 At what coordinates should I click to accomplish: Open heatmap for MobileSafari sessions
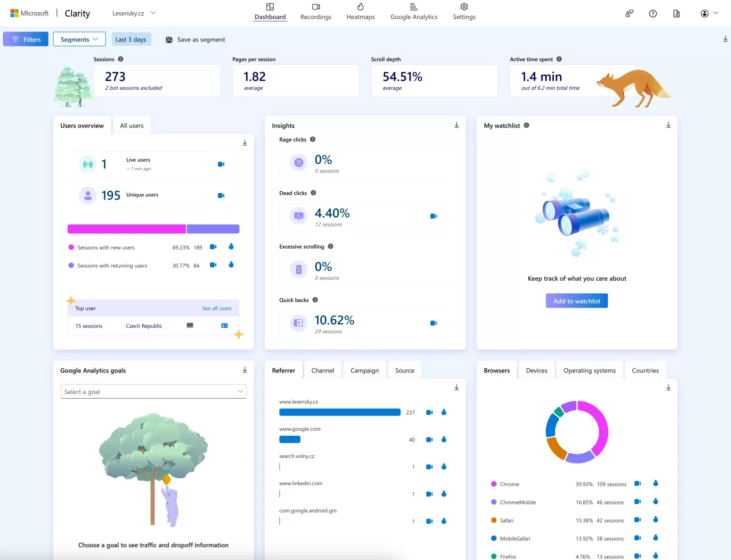coord(655,538)
